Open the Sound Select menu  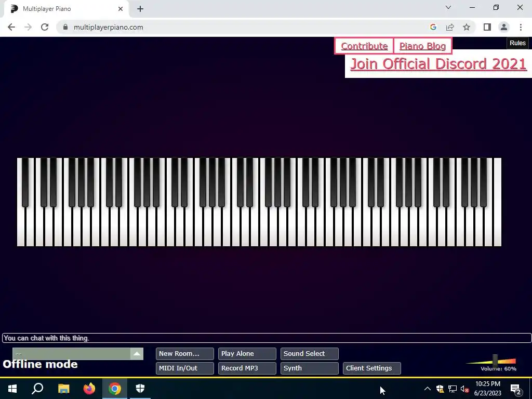point(310,353)
